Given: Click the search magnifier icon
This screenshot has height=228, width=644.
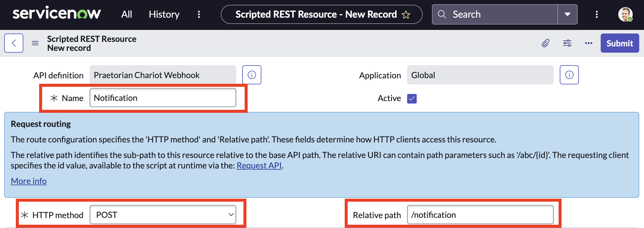Looking at the screenshot, I should click(442, 14).
